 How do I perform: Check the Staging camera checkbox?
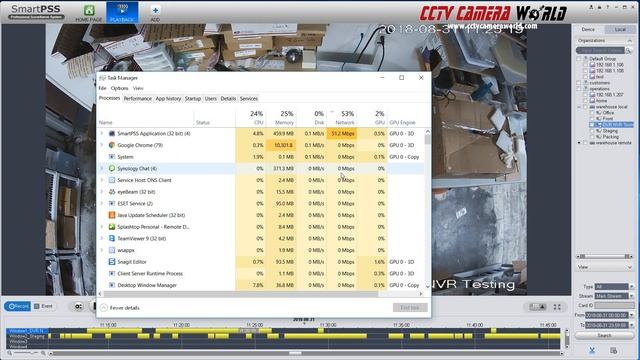(592, 131)
